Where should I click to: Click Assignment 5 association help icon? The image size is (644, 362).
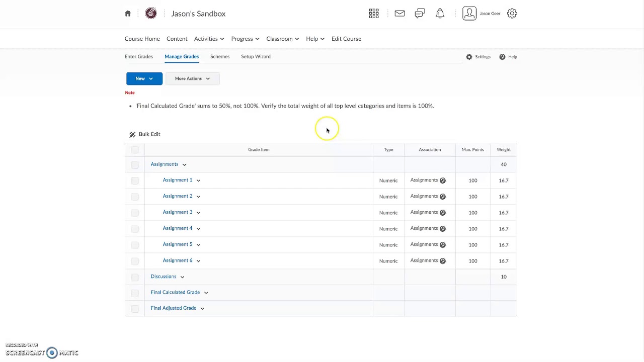[443, 244]
